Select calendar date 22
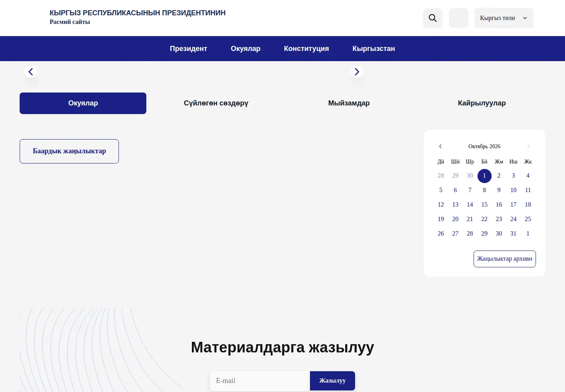Screen dimensions: 565x392 click(484, 219)
